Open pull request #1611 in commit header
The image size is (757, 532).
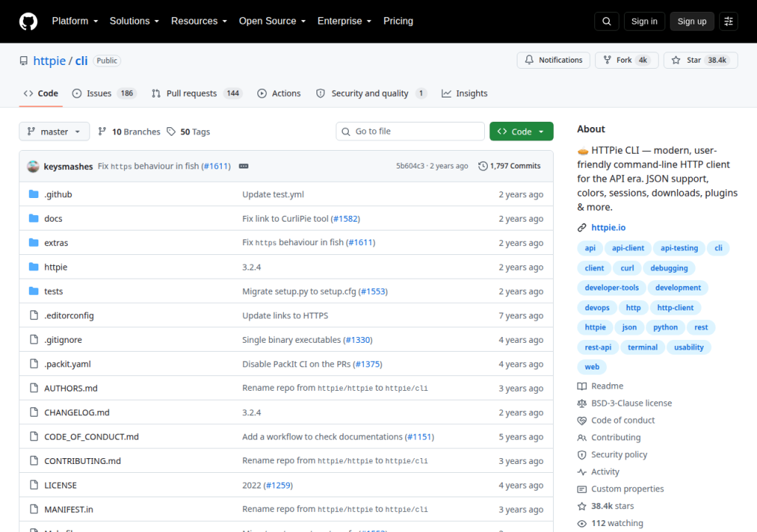pyautogui.click(x=216, y=166)
